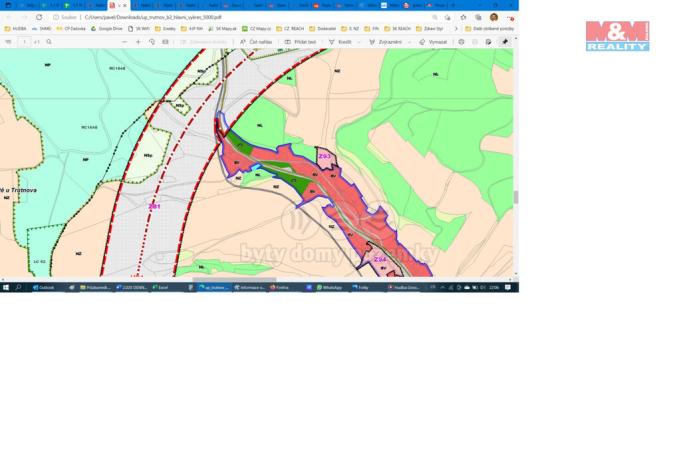The height and width of the screenshot is (468, 681).
Task: Pin the PDF toolbar with pin icon
Action: pos(504,42)
